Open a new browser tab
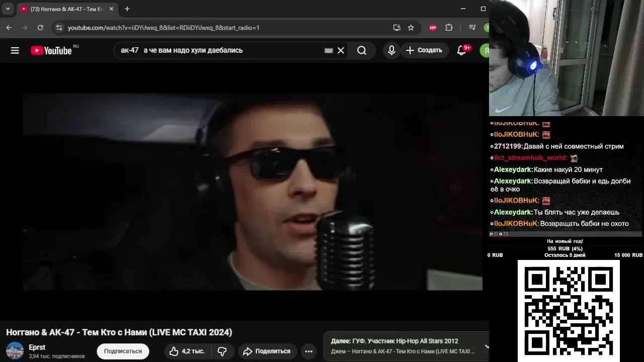This screenshot has height=362, width=644. (127, 9)
